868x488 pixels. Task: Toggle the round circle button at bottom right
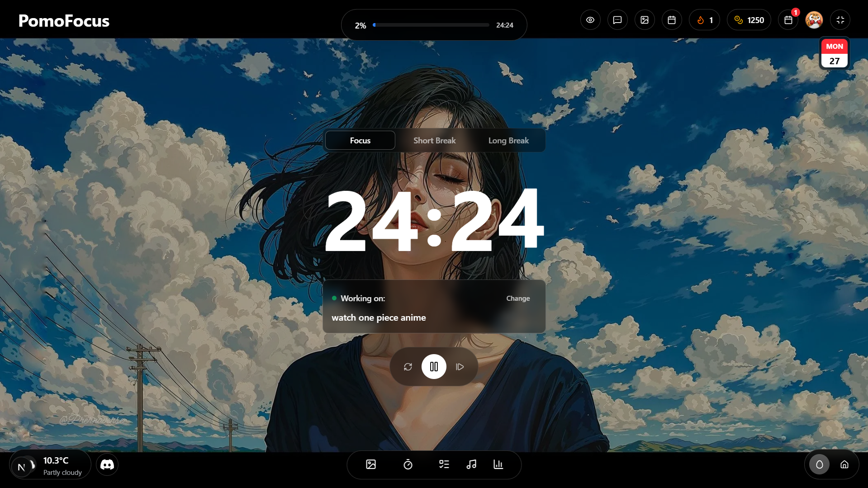819,464
